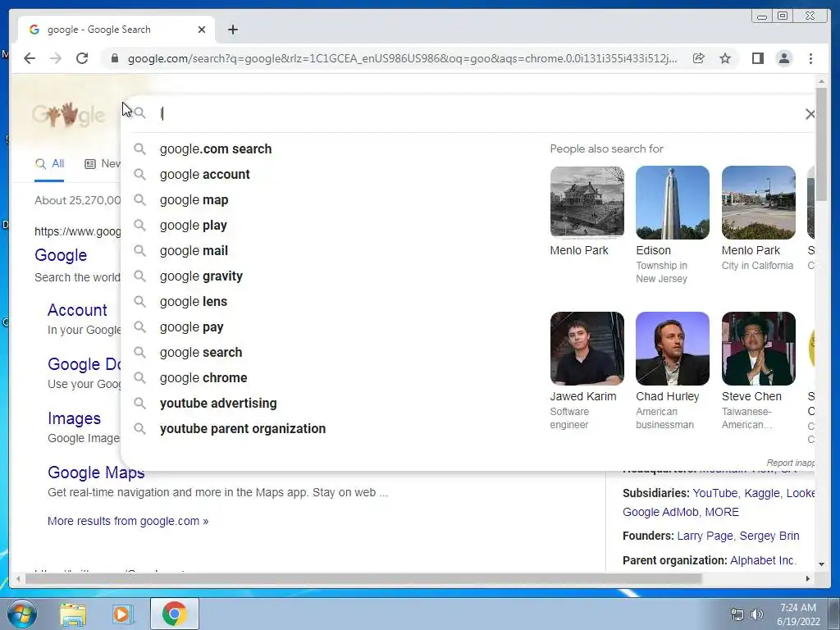Open the Sergey Brin founder link
Viewport: 840px width, 630px height.
tap(769, 536)
